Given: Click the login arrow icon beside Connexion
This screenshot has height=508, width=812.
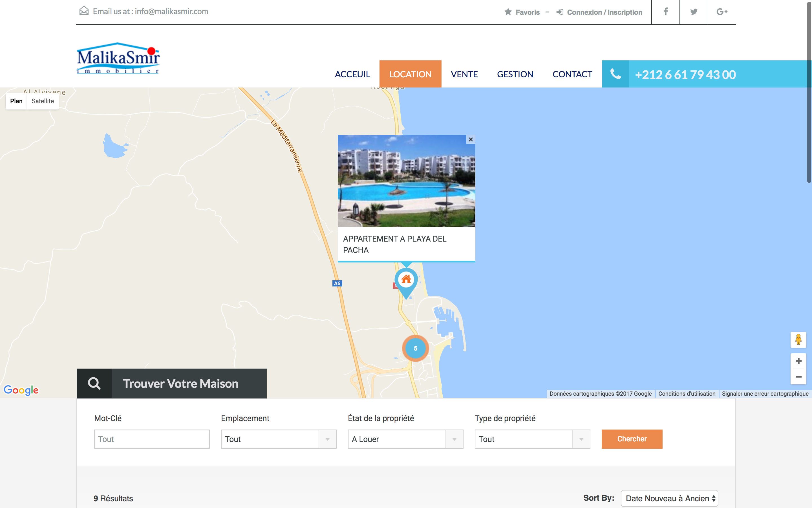Looking at the screenshot, I should point(559,12).
